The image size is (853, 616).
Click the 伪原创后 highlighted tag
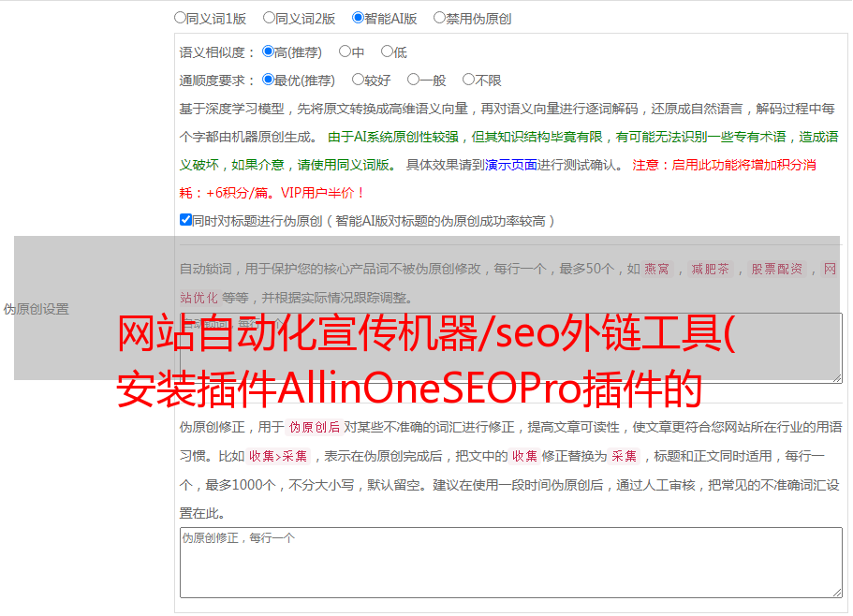315,427
